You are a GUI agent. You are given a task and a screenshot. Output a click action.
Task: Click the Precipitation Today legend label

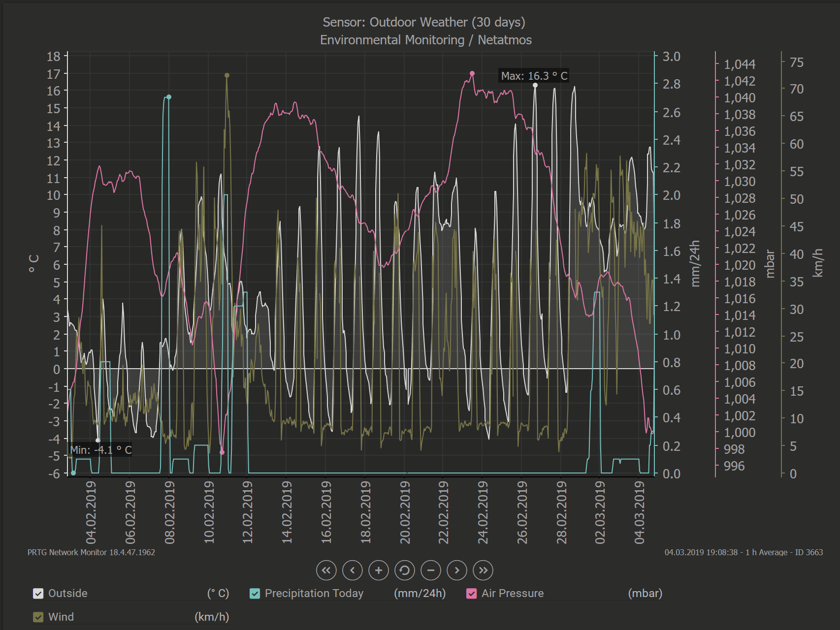(x=314, y=594)
